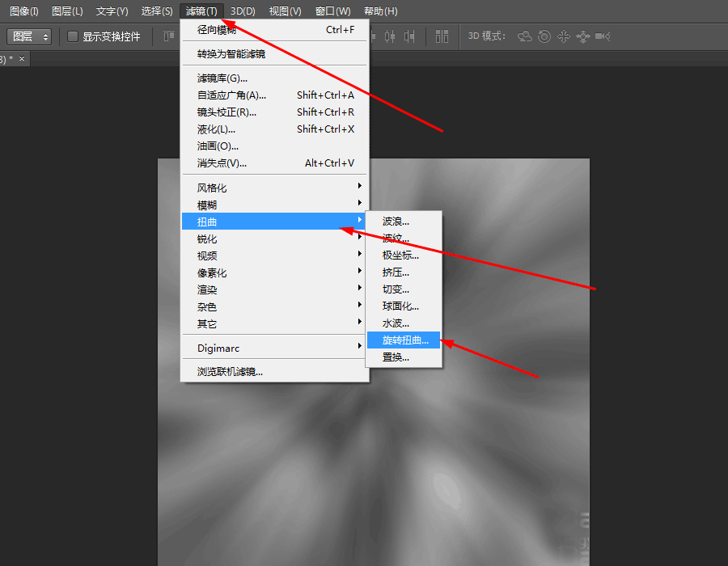This screenshot has height=566, width=728.
Task: Select the Rotate 3D Object tool
Action: pos(525,36)
